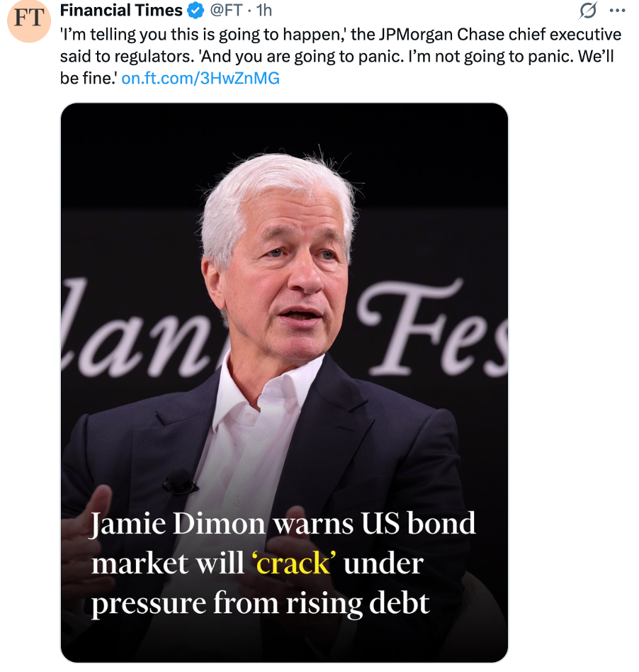639x672 pixels.
Task: Click the yellow word 'crack' in headline
Action: point(294,563)
